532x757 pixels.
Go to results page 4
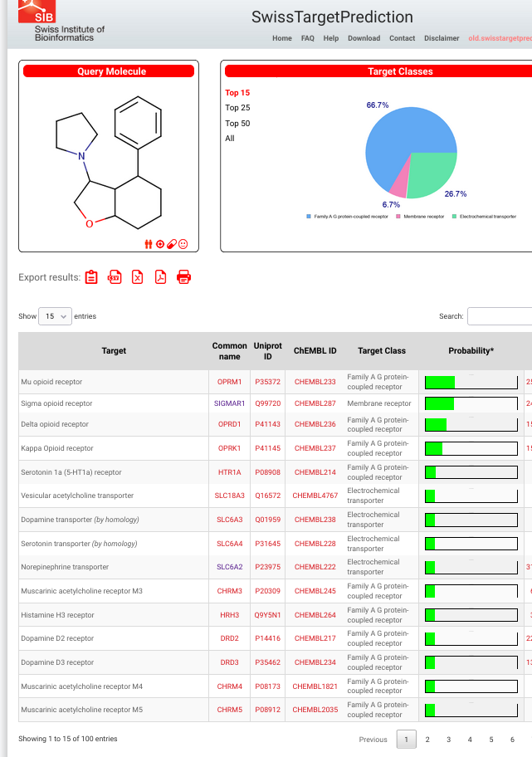[x=470, y=740]
